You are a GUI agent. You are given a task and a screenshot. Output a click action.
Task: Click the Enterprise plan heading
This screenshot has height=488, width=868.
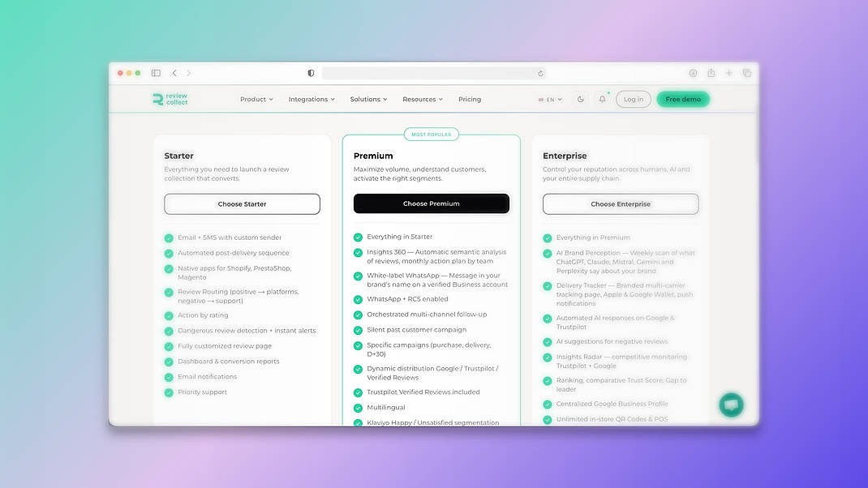565,156
